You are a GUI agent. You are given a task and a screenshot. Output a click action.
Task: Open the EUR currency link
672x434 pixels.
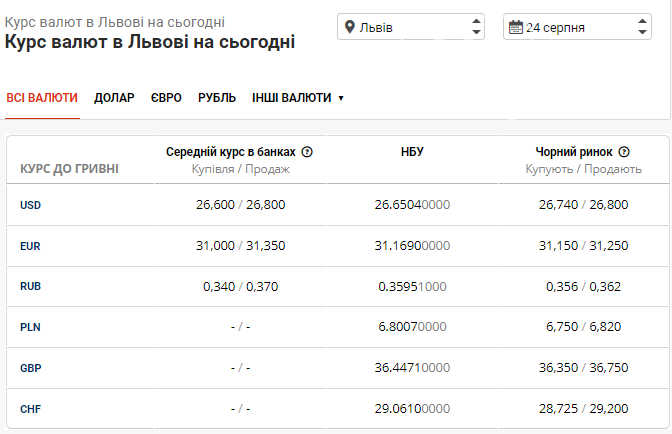pos(30,246)
